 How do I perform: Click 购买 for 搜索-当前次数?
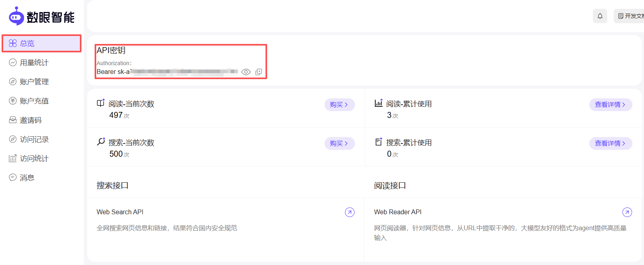[x=339, y=143]
